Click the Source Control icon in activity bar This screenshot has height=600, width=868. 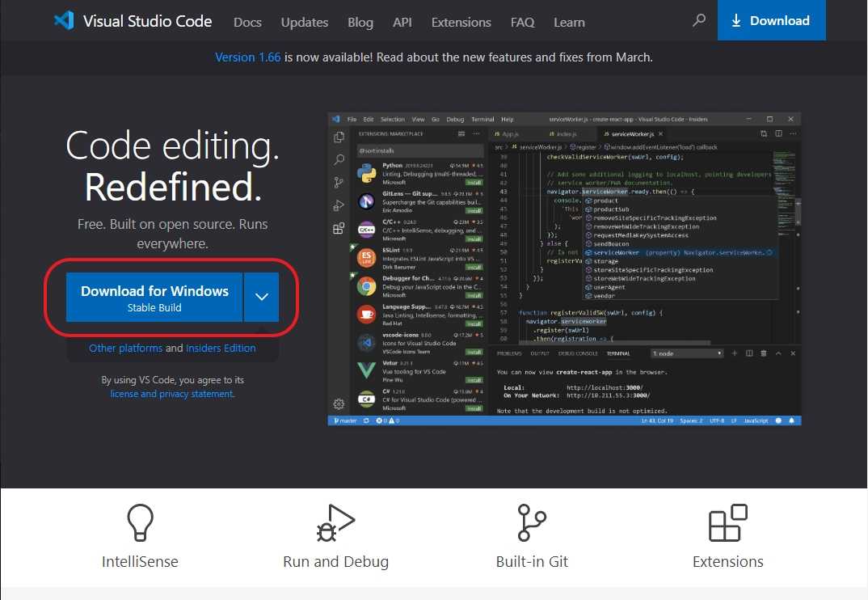click(339, 182)
